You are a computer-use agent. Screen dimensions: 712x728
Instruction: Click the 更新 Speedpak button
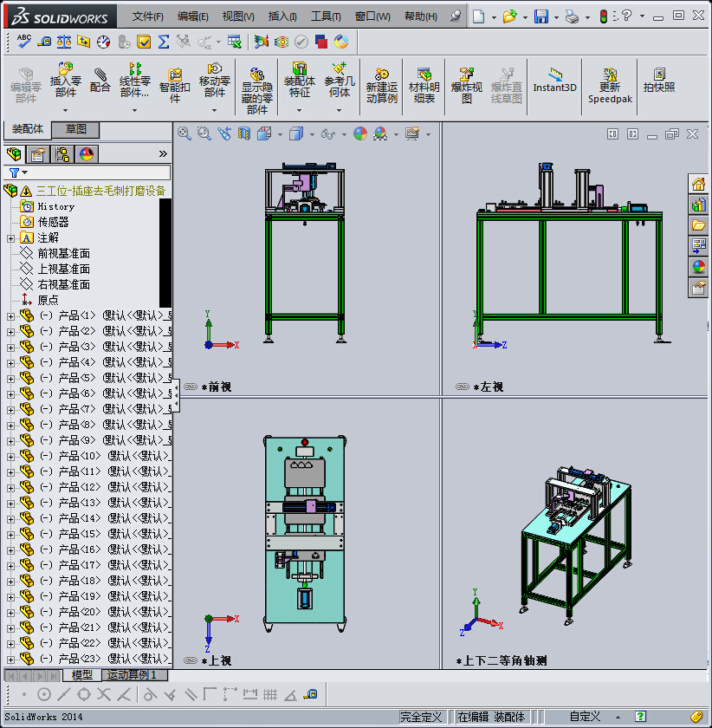click(x=610, y=86)
